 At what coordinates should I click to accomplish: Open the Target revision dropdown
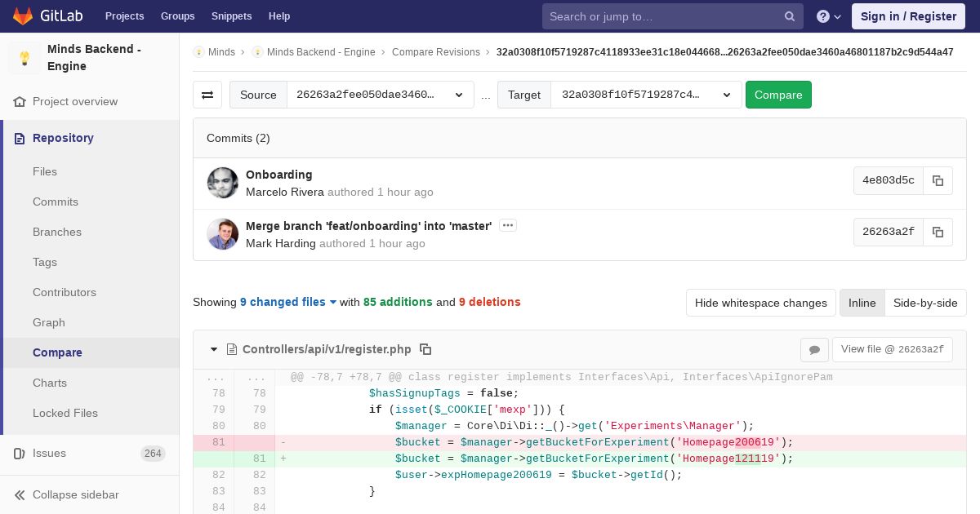coord(645,95)
